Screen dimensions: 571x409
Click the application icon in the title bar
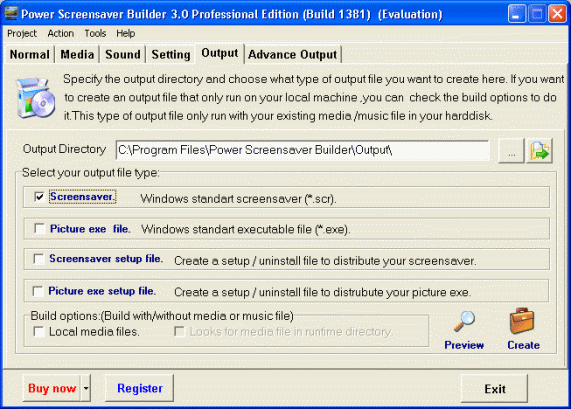(x=11, y=13)
